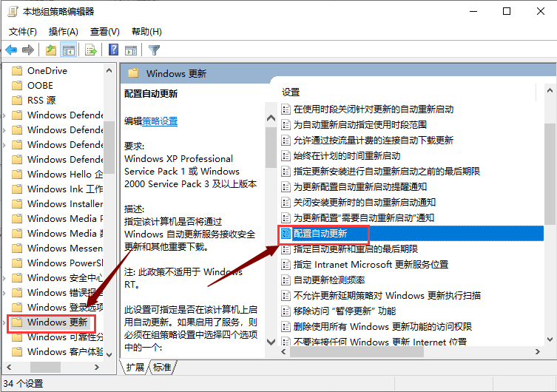Click policy icon beside 关闭安装更新时的自动重新启动通知
This screenshot has width=557, height=392.
286,203
